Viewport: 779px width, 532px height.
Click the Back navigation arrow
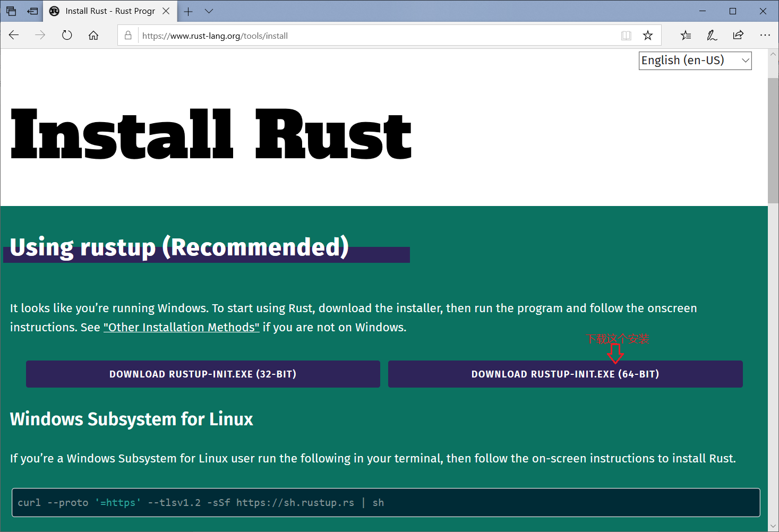click(14, 35)
